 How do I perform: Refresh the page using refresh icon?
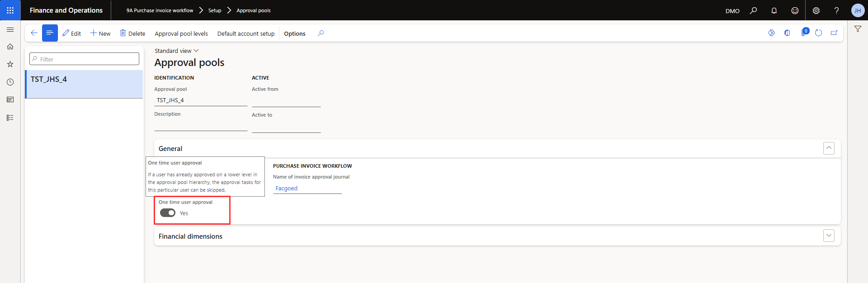[818, 33]
